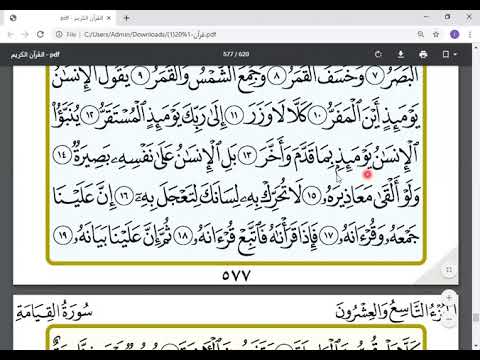Click verse marker ١٧
The width and height of the screenshot is (480, 360).
point(328,236)
